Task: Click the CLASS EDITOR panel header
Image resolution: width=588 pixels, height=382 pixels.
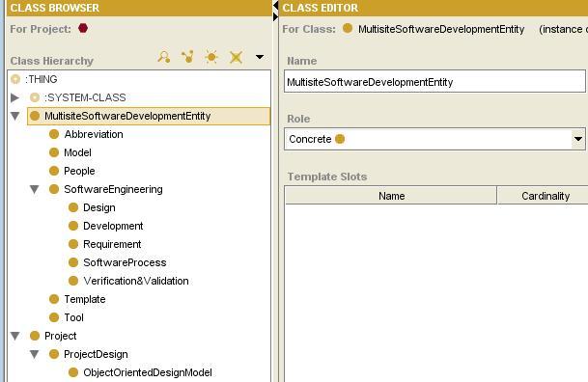Action: (x=434, y=8)
